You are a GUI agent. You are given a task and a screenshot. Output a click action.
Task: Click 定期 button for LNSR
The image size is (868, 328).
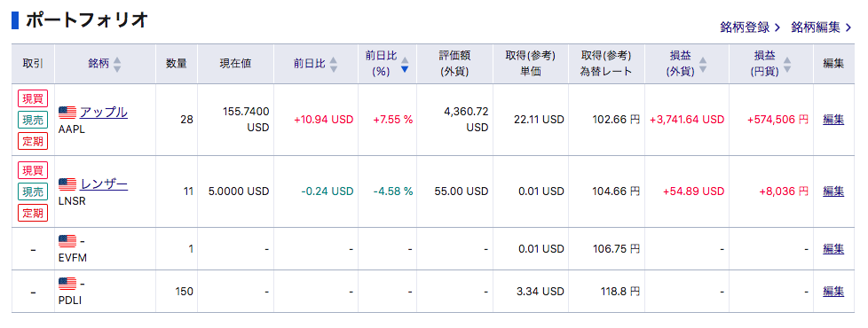point(33,213)
